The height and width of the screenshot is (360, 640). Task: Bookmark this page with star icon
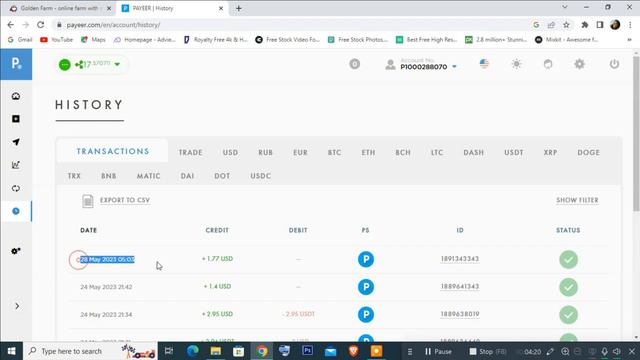pos(566,25)
